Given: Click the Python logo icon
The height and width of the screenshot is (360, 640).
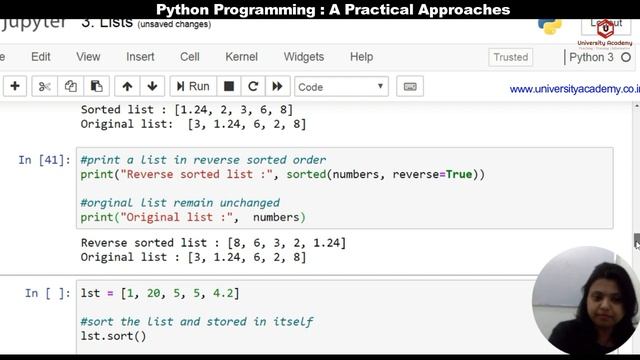Looking at the screenshot, I should coord(550,27).
